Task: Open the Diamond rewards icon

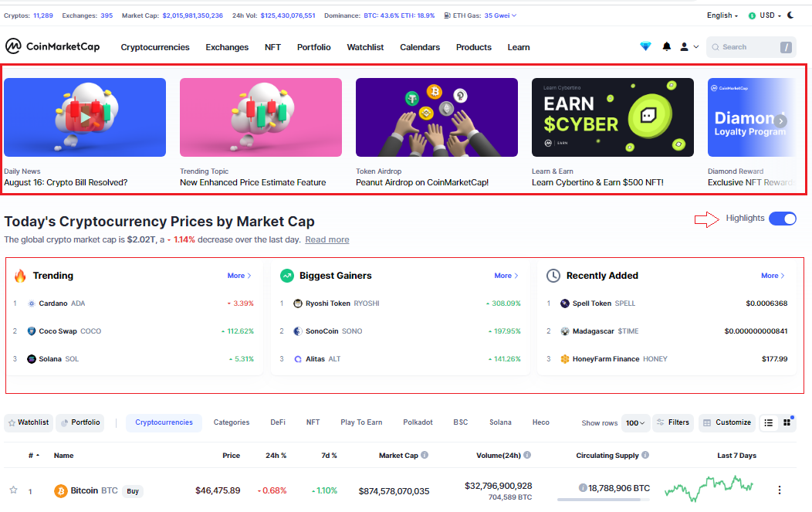Action: (645, 46)
